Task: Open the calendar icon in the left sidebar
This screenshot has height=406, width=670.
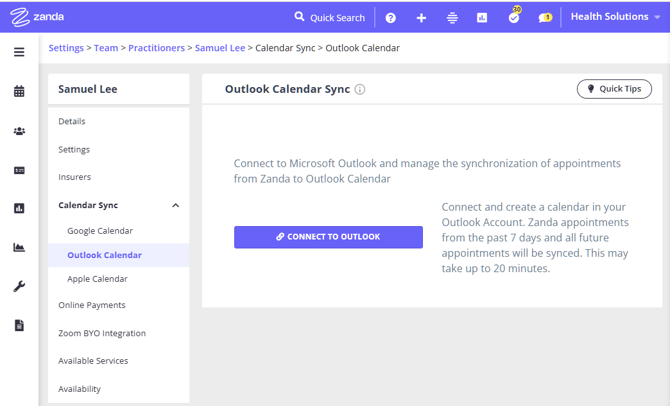Action: tap(19, 91)
